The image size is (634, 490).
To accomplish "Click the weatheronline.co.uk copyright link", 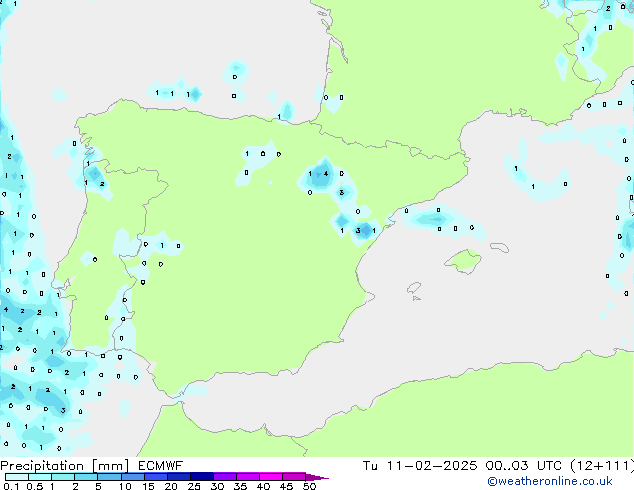I will click(550, 481).
